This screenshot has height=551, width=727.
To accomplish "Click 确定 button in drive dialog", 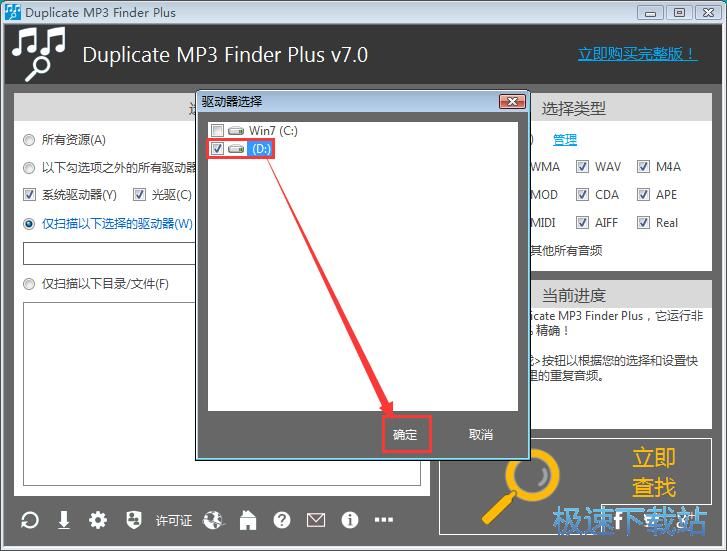I will [x=406, y=435].
